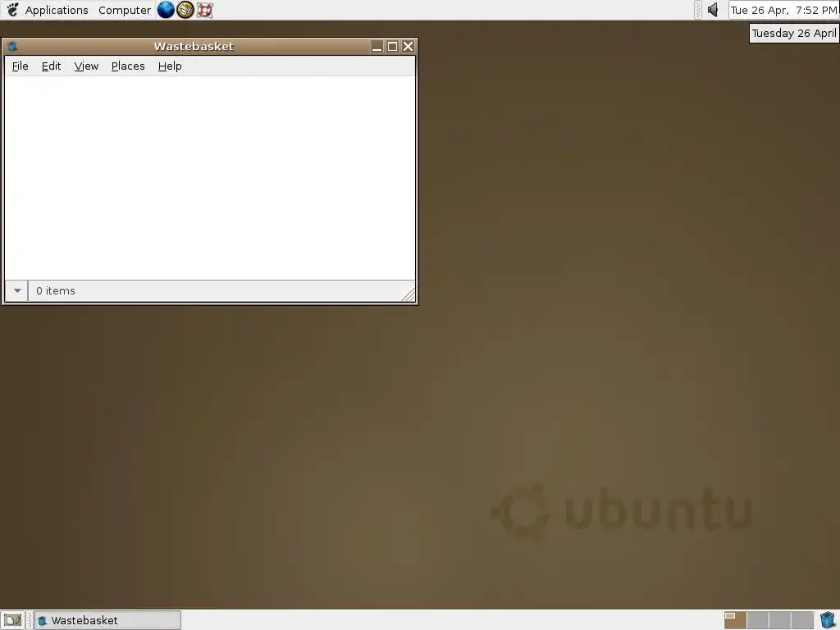This screenshot has height=630, width=840.
Task: Expand the location dropdown in status bar
Action: coord(17,291)
